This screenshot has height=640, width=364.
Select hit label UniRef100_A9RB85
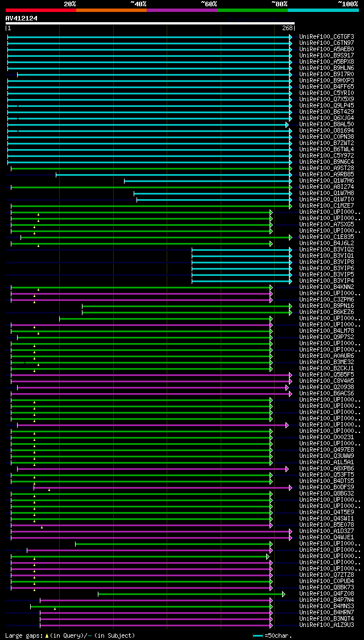click(326, 174)
